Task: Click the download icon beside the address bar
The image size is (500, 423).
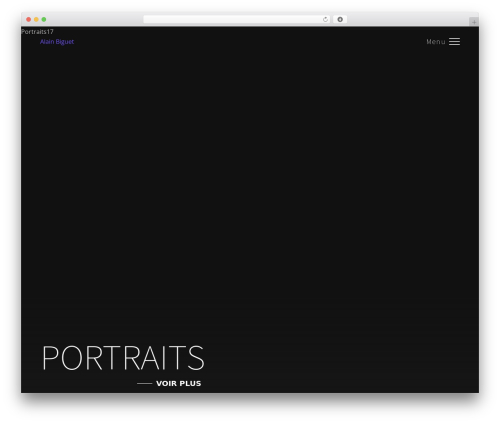Action: (340, 19)
